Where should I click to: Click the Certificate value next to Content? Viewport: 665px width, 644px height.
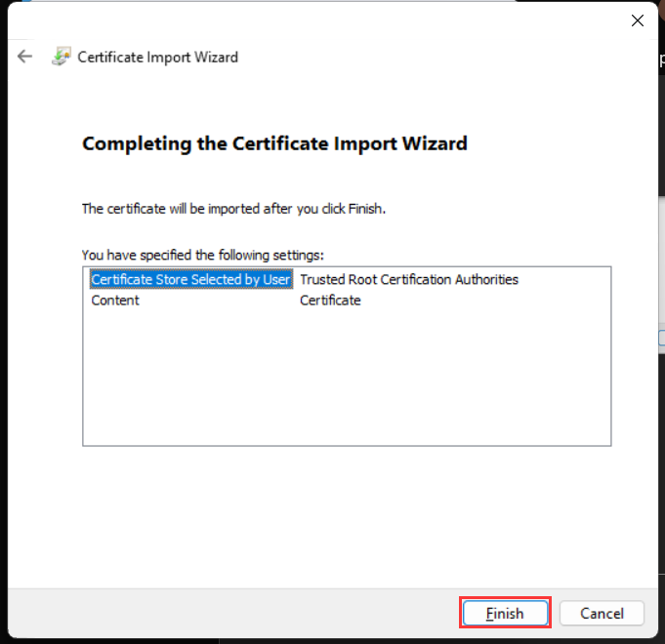[x=330, y=301]
